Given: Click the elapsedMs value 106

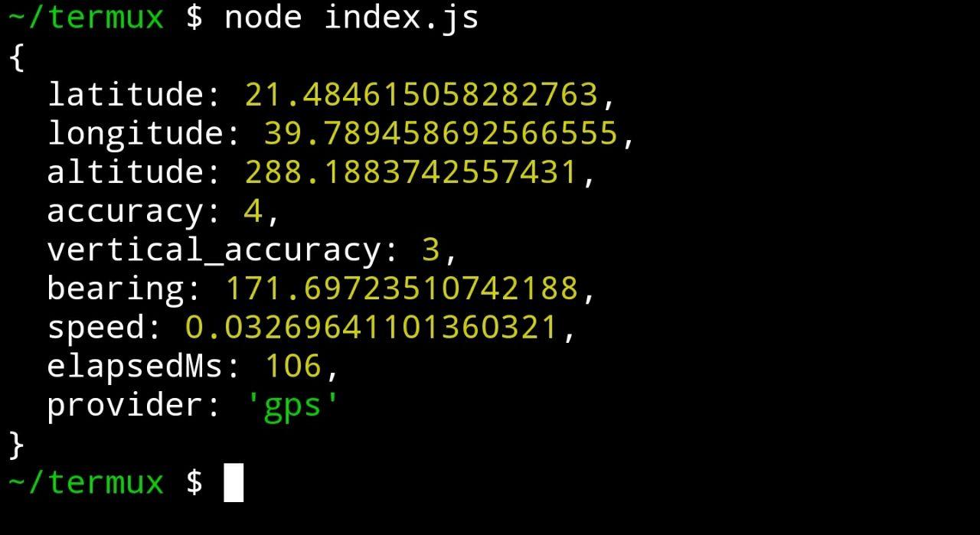Looking at the screenshot, I should point(293,367).
